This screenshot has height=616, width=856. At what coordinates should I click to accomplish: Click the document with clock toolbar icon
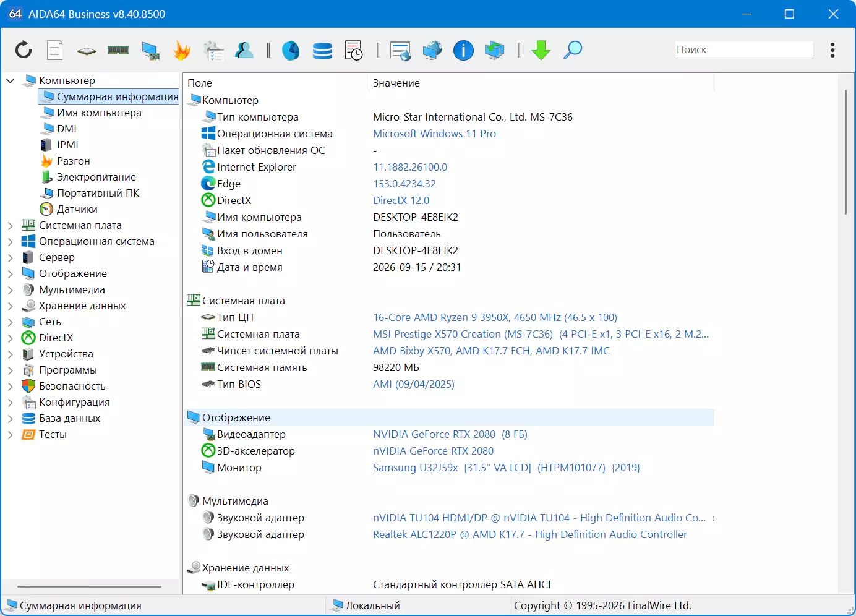pos(354,51)
